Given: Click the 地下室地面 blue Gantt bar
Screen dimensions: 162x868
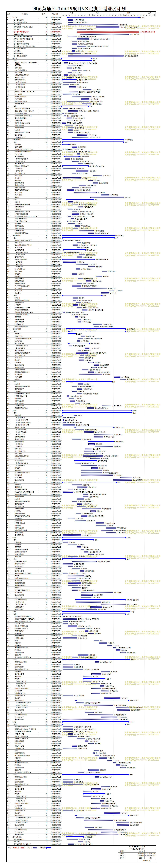Looking at the screenshot, I should tap(93, 25).
